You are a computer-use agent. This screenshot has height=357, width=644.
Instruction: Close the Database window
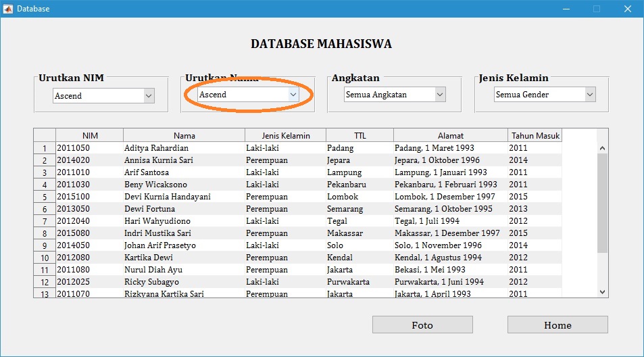(627, 9)
